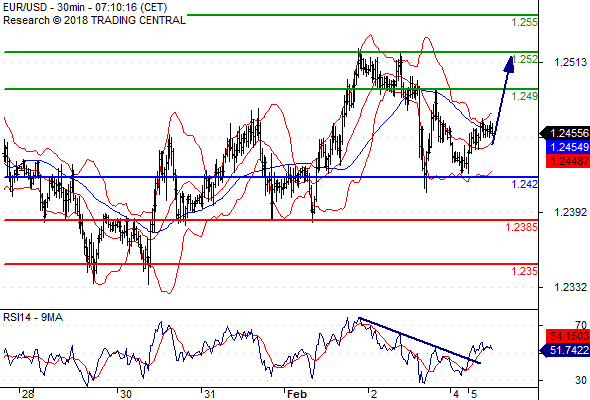Click the Feb date axis label
The width and height of the screenshot is (590, 400).
[x=297, y=394]
